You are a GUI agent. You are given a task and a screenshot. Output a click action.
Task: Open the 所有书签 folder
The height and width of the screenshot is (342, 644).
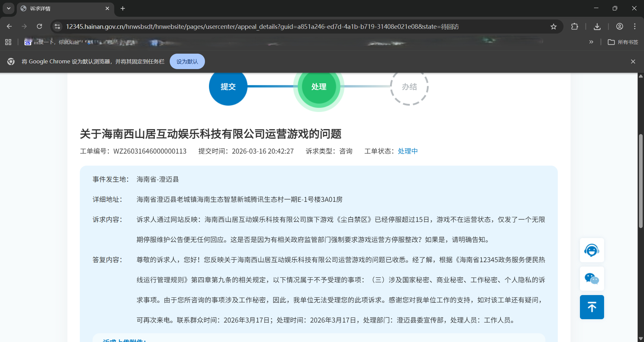coord(623,42)
